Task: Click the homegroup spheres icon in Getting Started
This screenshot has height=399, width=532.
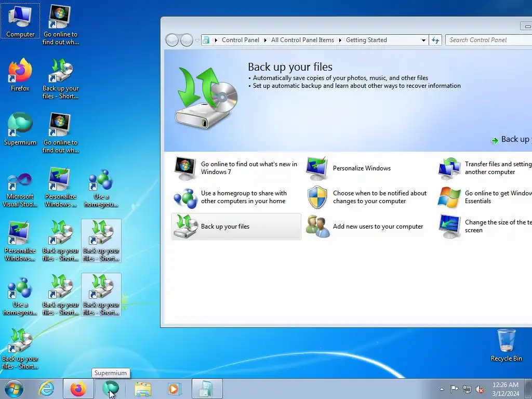Action: [x=185, y=198]
